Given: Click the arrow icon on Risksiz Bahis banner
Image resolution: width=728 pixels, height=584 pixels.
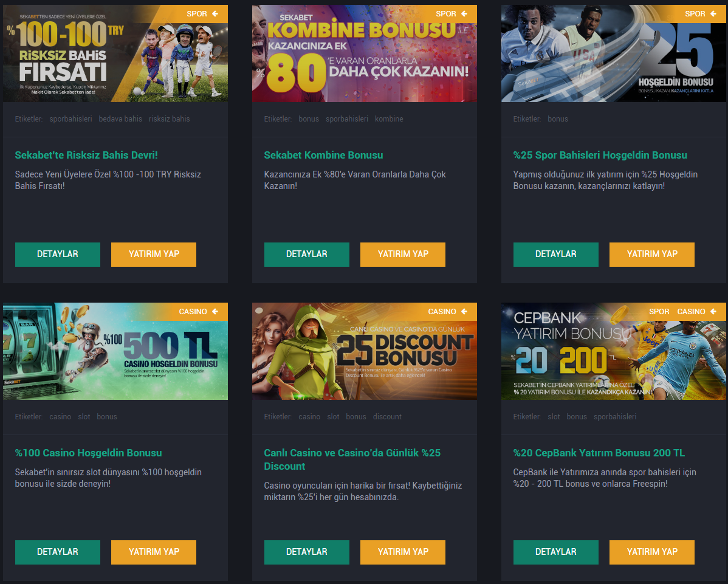Looking at the screenshot, I should point(215,14).
